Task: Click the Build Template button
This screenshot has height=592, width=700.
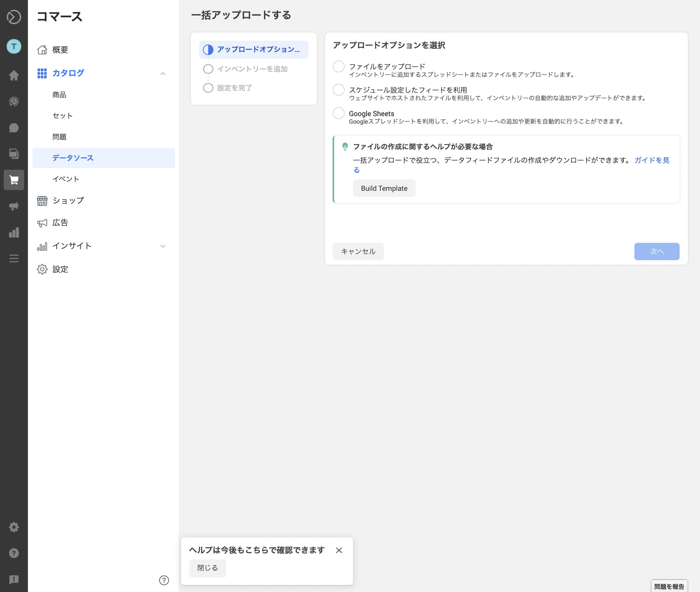Action: (x=384, y=188)
